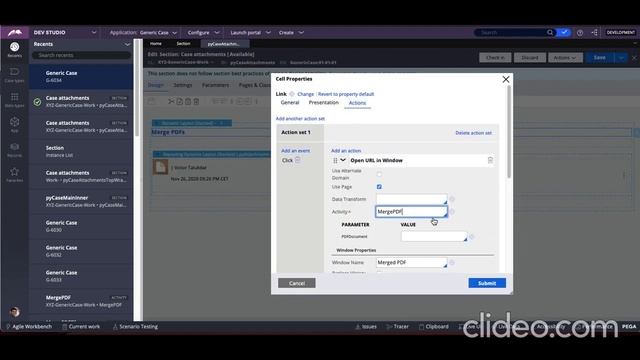Viewport: 640px width, 360px height.
Task: Delete the Open URL in Window action
Action: [x=490, y=160]
